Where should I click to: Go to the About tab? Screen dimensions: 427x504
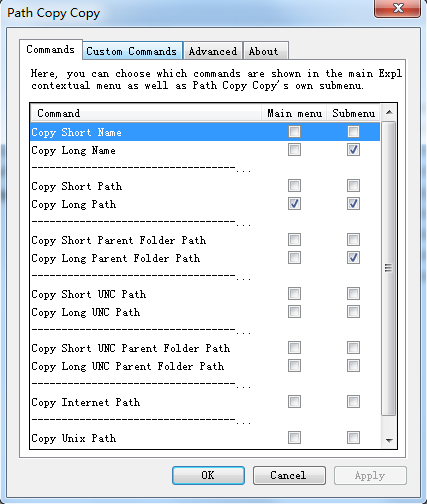pyautogui.click(x=265, y=51)
